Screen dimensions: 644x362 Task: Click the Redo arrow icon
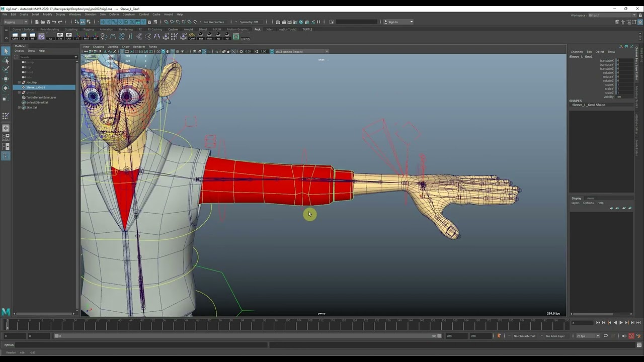tap(60, 22)
